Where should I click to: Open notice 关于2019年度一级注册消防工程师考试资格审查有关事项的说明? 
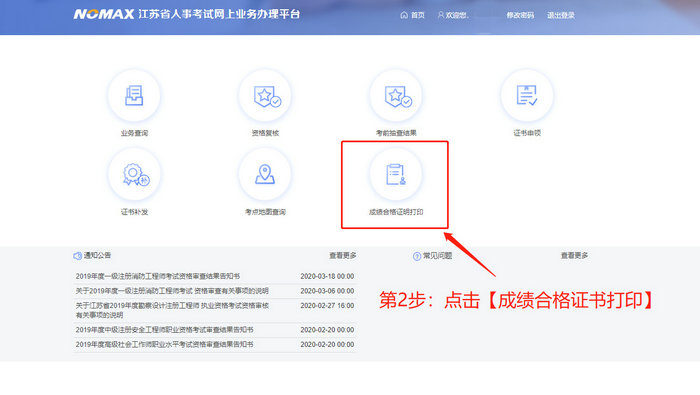point(172,291)
